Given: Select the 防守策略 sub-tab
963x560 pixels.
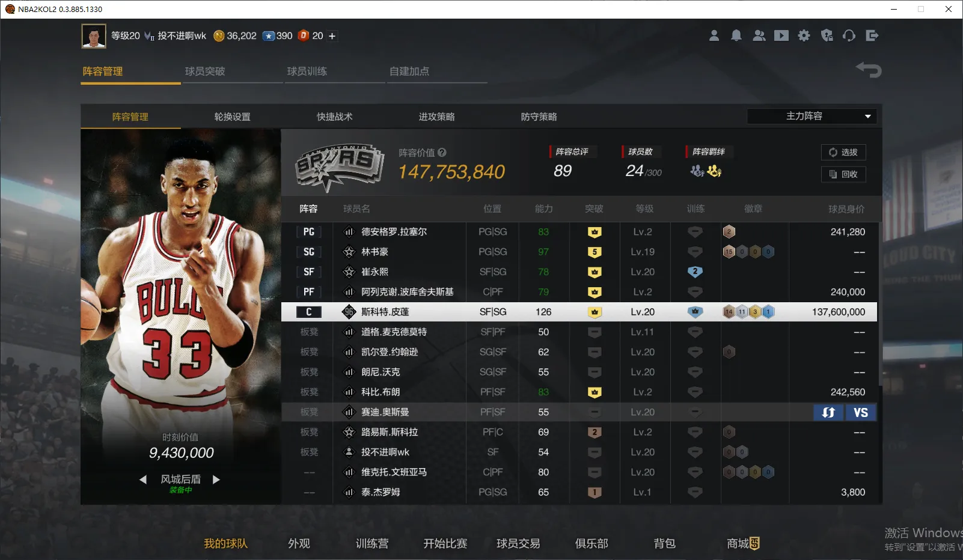Looking at the screenshot, I should [539, 117].
